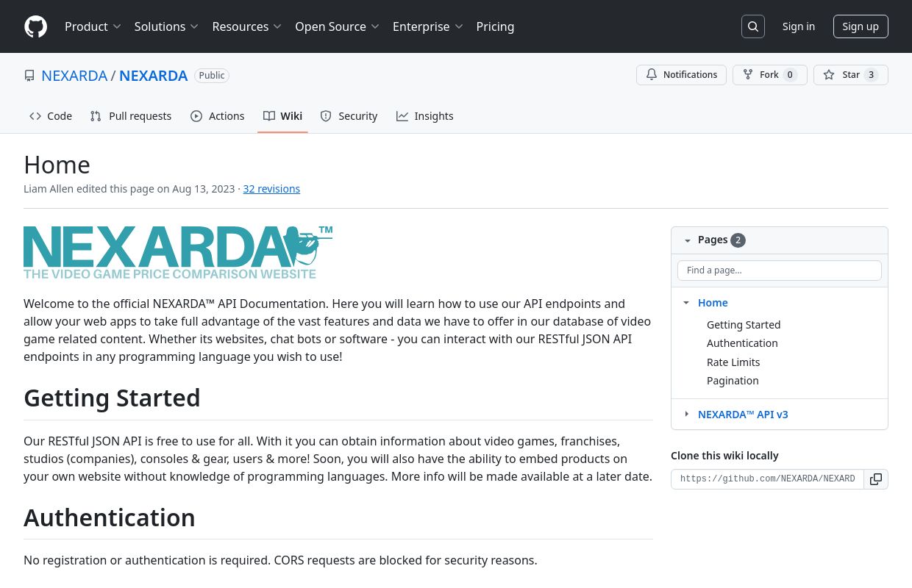Click the "Clone this wiki locally" label
Viewport: 912px width, 588px height.
(724, 456)
